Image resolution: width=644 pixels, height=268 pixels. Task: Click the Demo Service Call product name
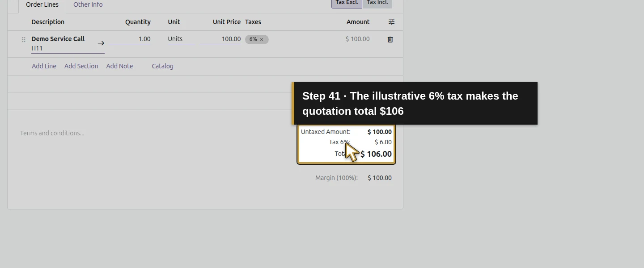(58, 39)
